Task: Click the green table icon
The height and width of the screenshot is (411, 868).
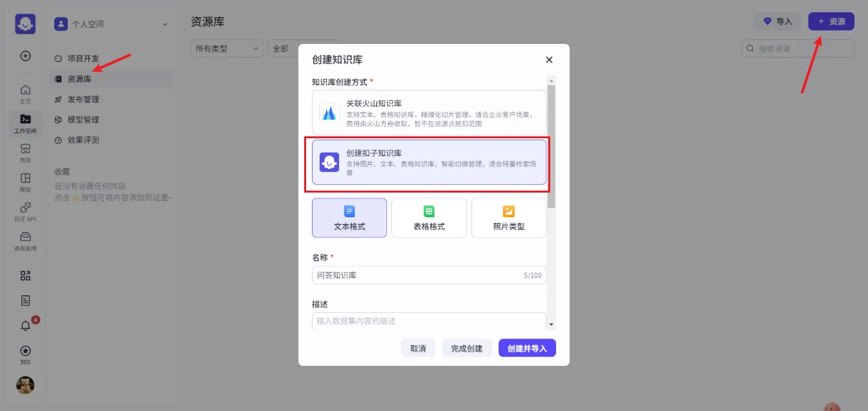Action: 429,211
